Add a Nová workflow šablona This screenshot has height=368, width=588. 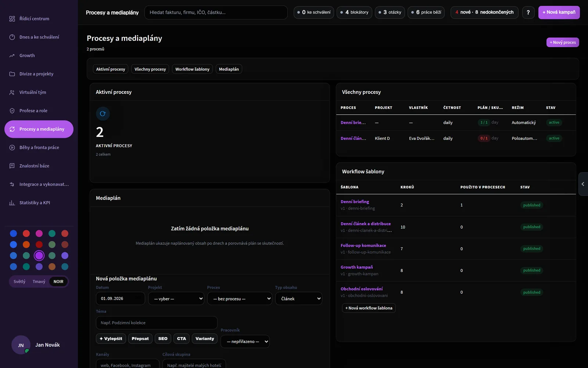coord(369,308)
